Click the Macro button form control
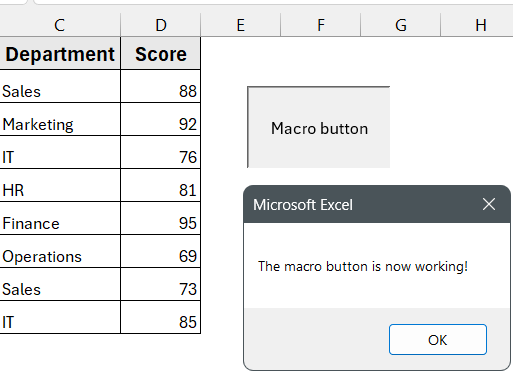 click(319, 127)
